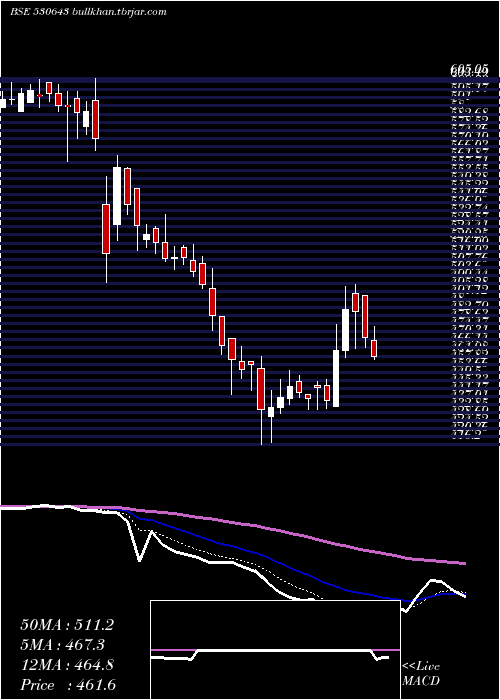The width and height of the screenshot is (500, 700).
Task: Click the 'Price : 461.6' value
Action: click(68, 685)
